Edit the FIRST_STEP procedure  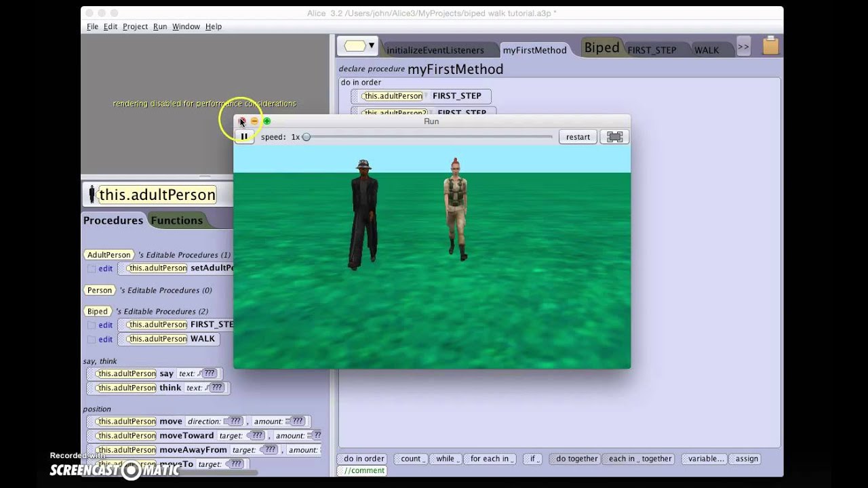point(105,325)
